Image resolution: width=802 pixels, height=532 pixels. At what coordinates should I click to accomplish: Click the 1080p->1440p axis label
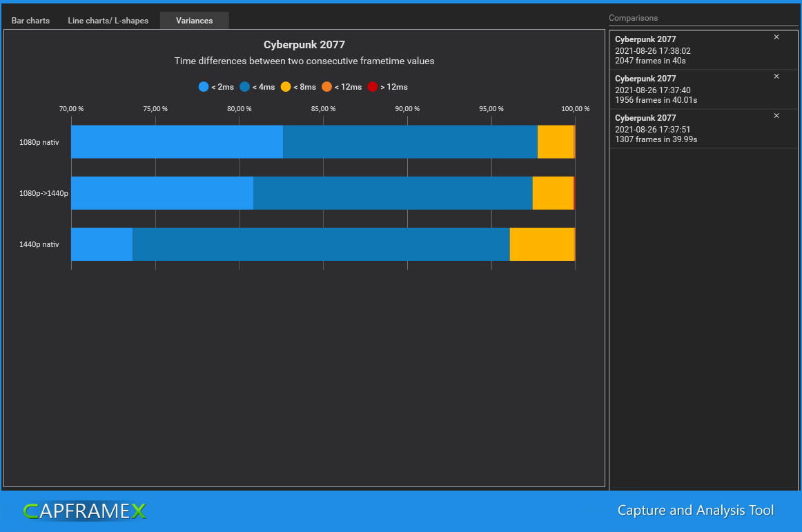point(43,193)
